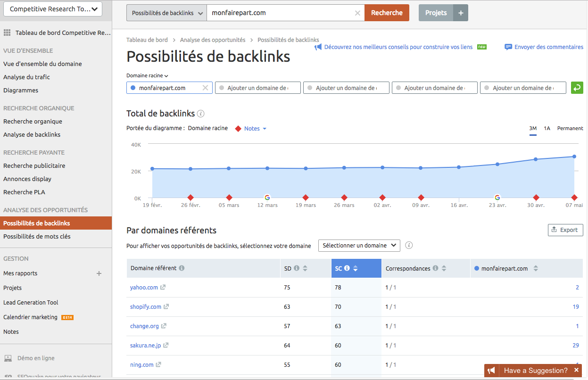Open the yahoo.com referring domain link
The image size is (588, 380).
pos(144,288)
